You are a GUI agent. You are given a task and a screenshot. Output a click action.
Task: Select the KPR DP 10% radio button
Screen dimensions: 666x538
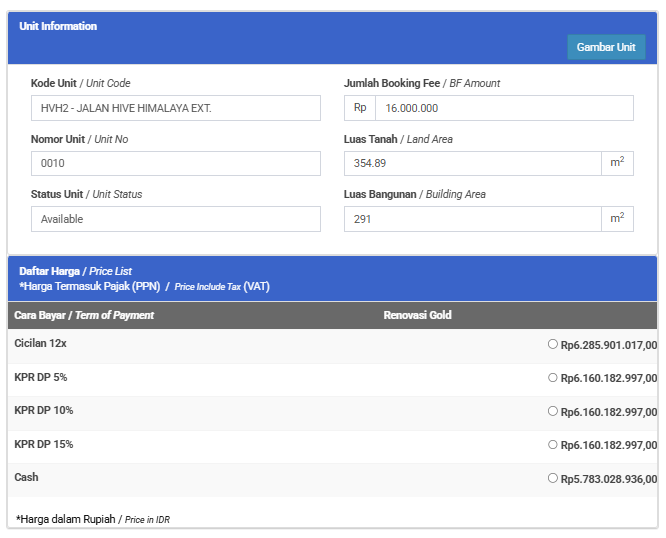[x=553, y=411]
